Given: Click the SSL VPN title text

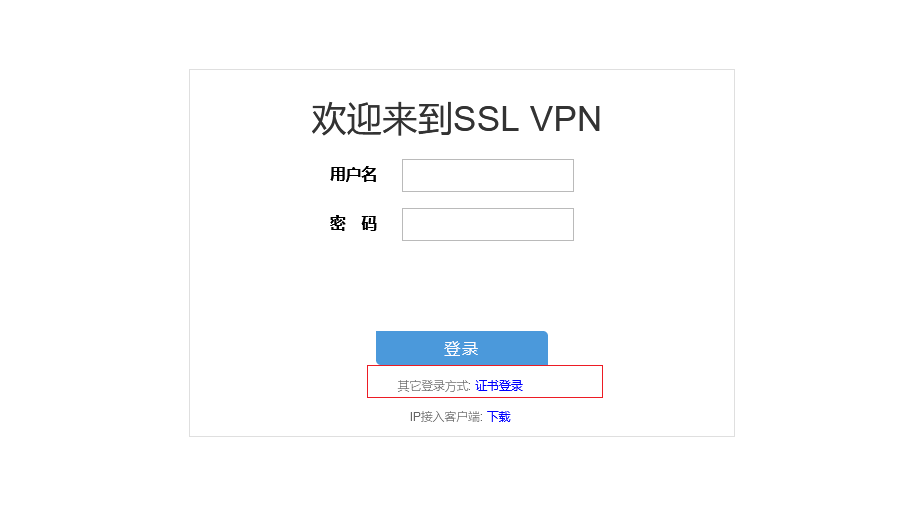Looking at the screenshot, I should click(527, 119).
